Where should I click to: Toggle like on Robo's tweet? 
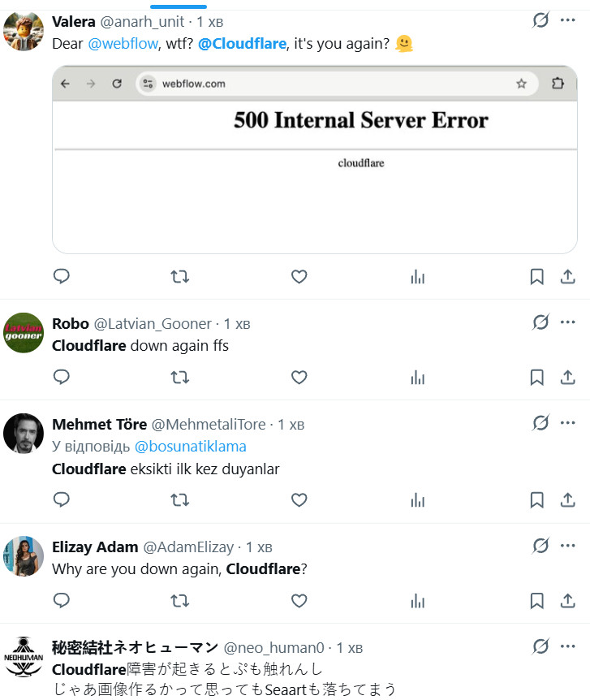pos(299,377)
